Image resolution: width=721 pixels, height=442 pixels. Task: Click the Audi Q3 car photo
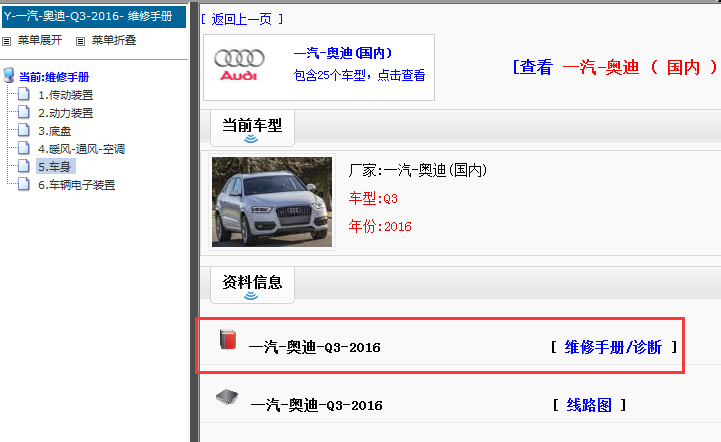coord(272,202)
